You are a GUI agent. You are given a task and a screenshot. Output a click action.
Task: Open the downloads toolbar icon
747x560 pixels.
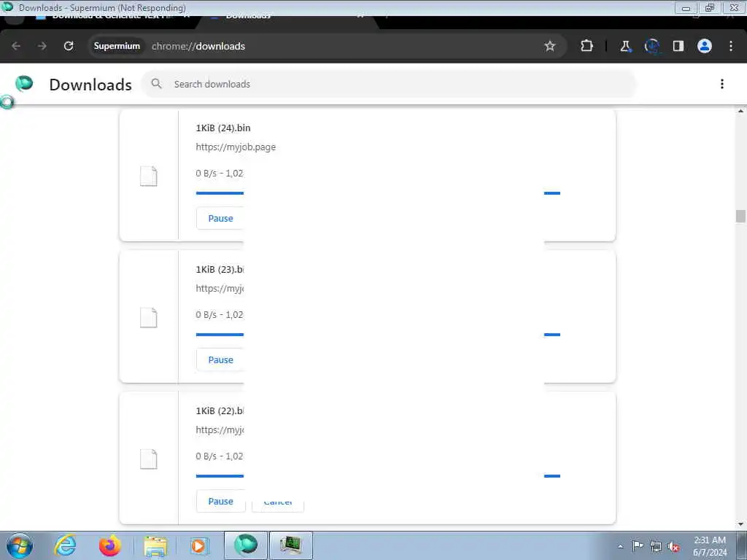(x=651, y=46)
